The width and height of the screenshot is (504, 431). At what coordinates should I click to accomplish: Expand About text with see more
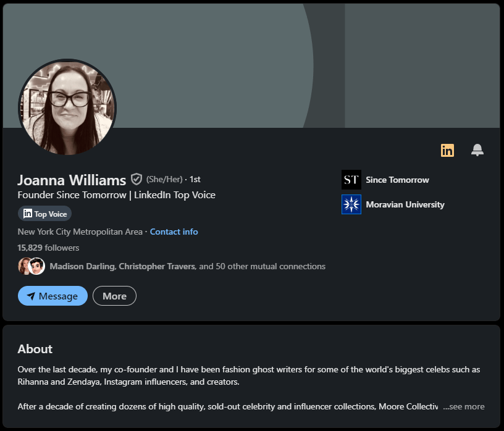464,406
